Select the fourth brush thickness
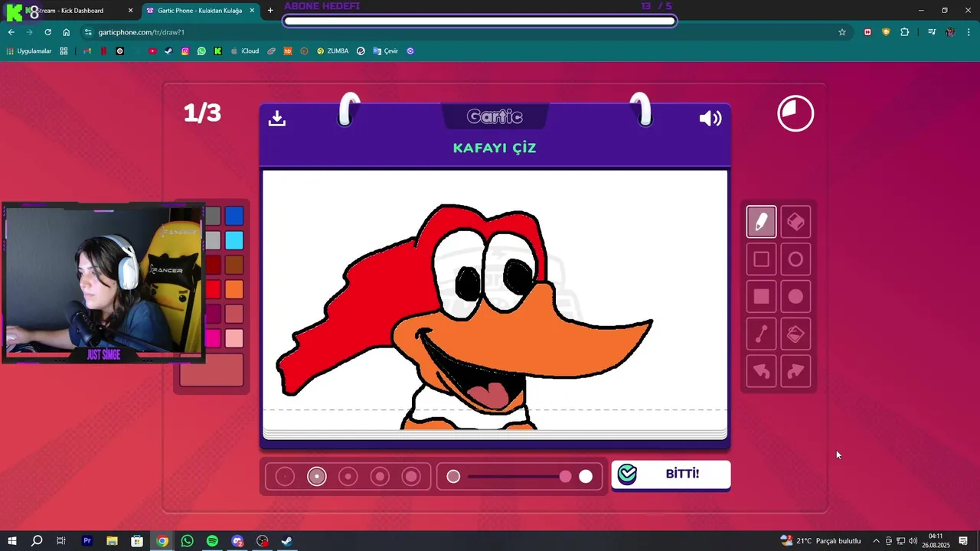The image size is (980, 551). click(x=380, y=477)
